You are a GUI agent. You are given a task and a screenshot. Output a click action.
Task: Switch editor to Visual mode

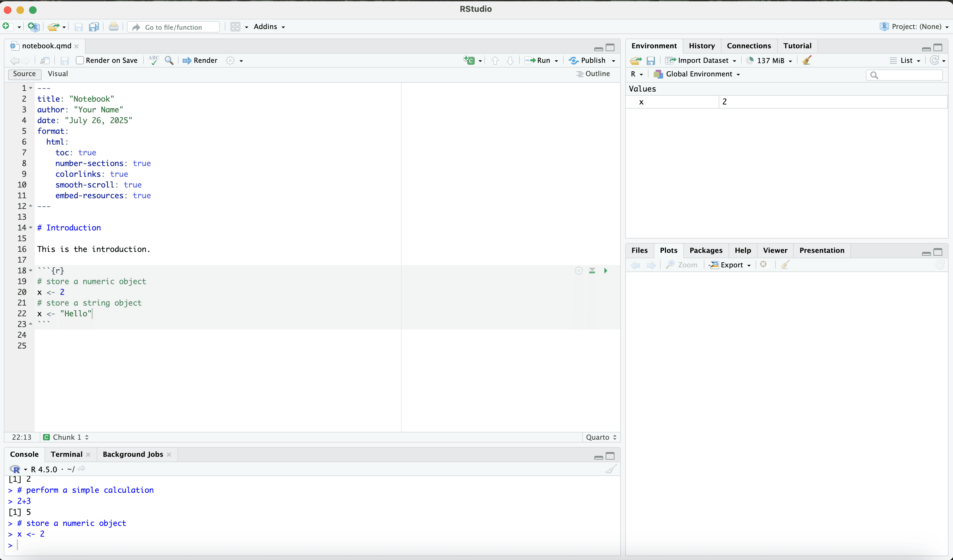click(x=58, y=74)
